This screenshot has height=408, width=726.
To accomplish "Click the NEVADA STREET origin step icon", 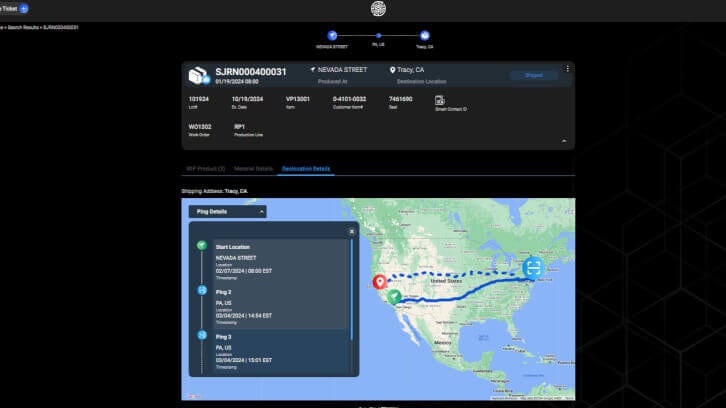I will pos(332,35).
